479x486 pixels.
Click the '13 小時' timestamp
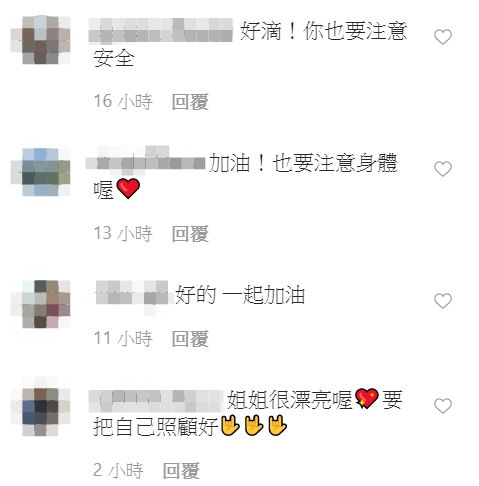click(123, 233)
